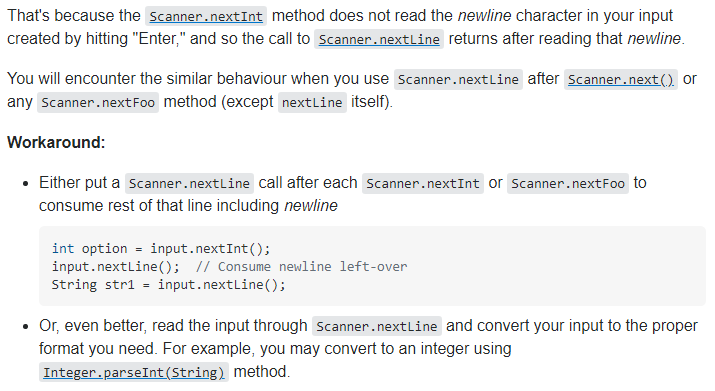Viewport: 715px width, 391px height.
Task: Click the 'String str1 = input.nextLine();' line
Action: click(x=168, y=285)
